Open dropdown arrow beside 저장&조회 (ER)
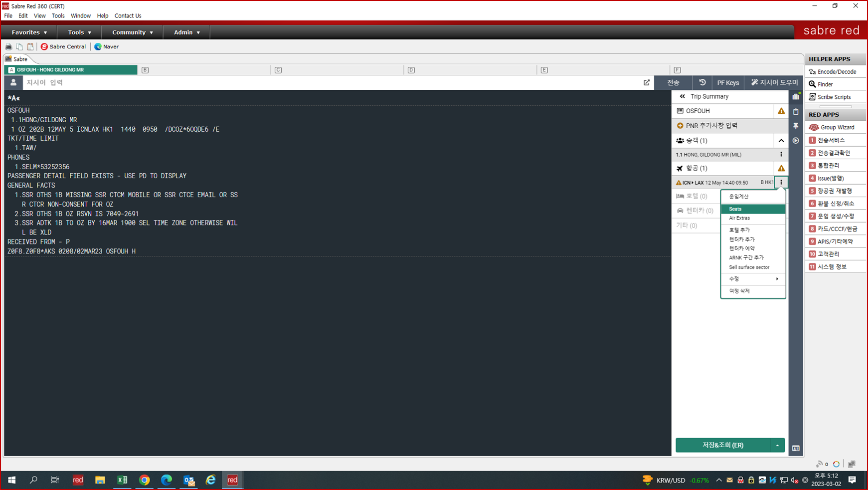Image resolution: width=868 pixels, height=490 pixels. 777,445
